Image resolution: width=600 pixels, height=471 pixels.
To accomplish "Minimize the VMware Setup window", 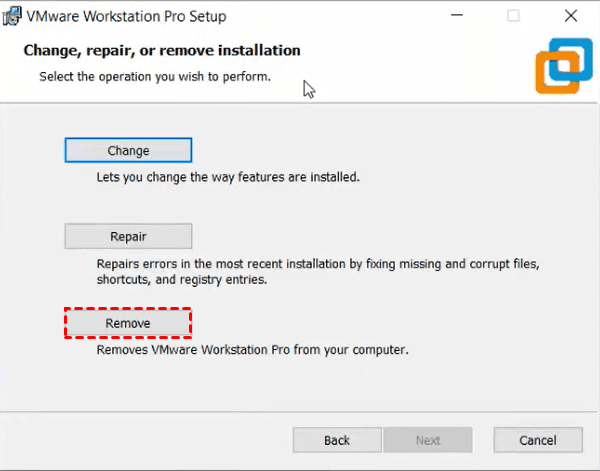I will 456,17.
